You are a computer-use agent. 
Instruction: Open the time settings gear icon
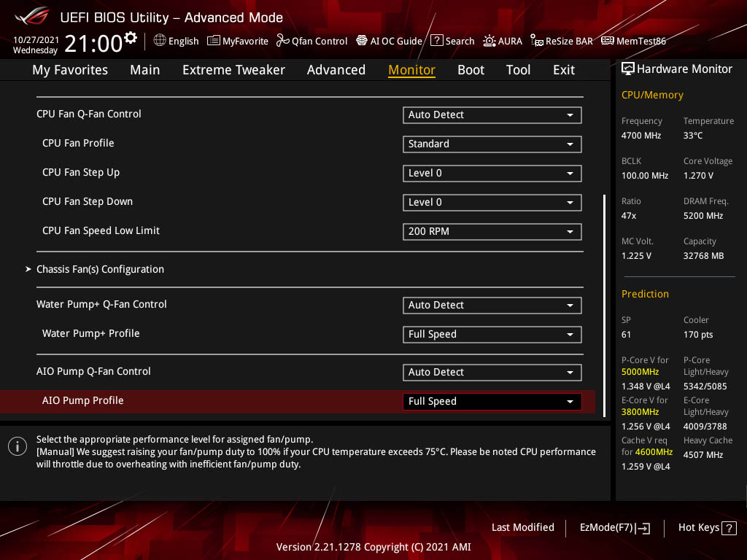click(131, 38)
